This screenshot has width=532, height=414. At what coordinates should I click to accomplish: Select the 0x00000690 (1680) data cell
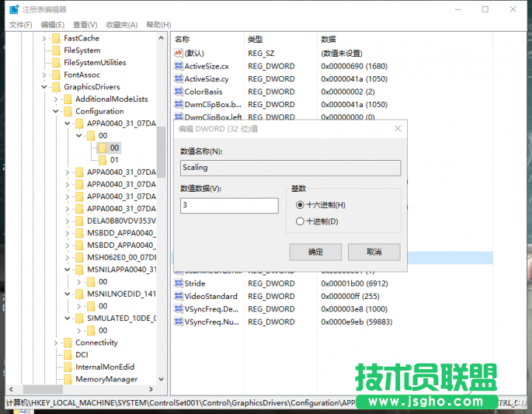(354, 66)
